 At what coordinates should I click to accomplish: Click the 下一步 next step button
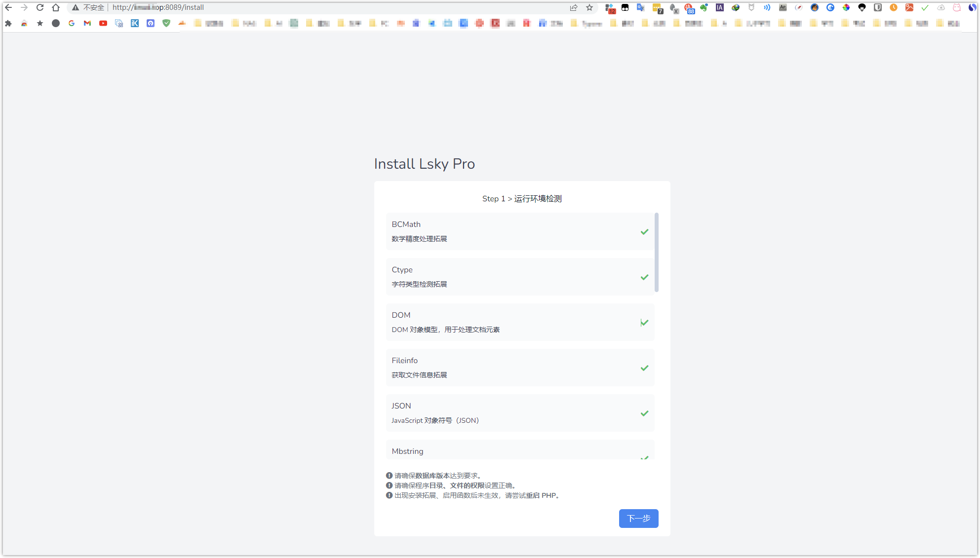pos(638,518)
